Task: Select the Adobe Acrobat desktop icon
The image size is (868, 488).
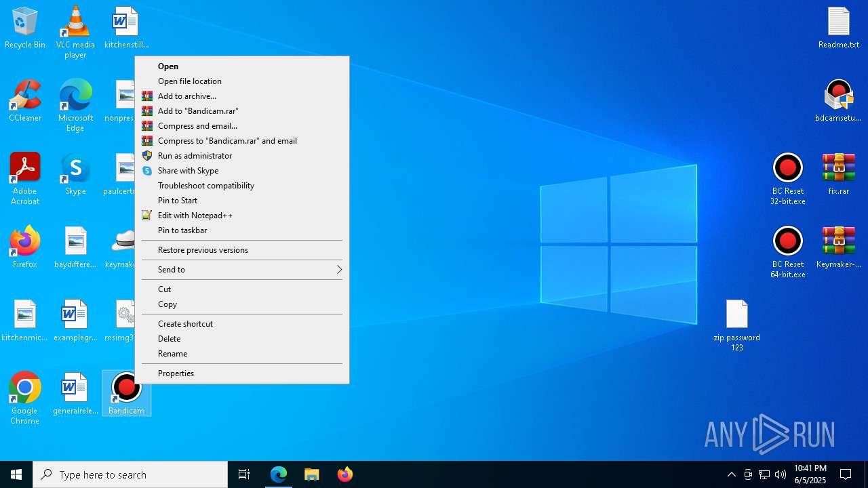Action: point(25,178)
